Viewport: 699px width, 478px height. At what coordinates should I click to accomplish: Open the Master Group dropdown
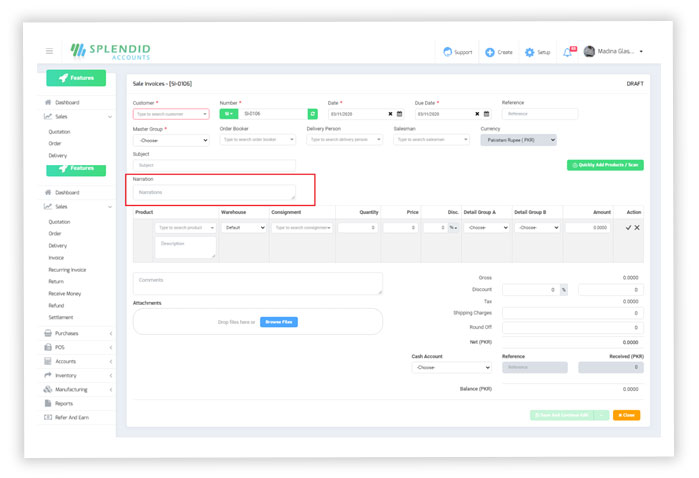[x=171, y=140]
